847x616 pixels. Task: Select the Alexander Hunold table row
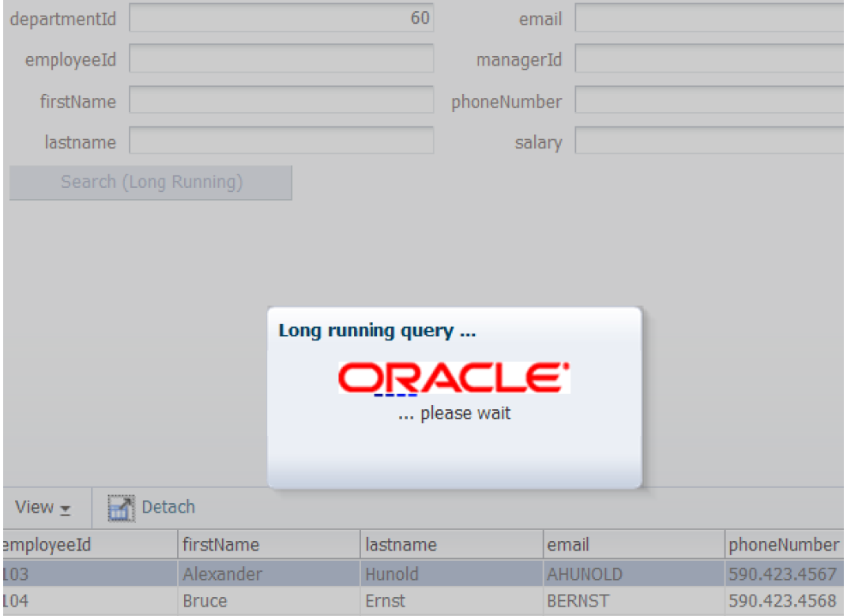(x=269, y=574)
